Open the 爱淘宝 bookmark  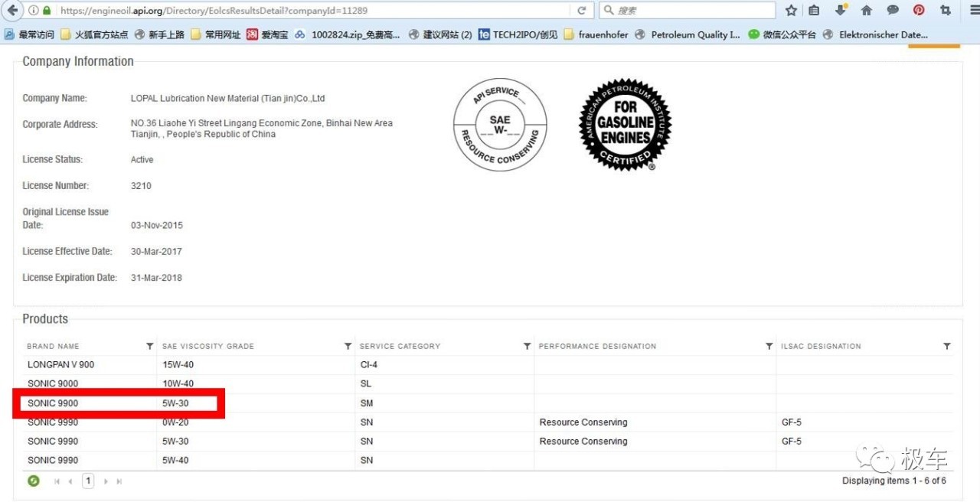267,34
